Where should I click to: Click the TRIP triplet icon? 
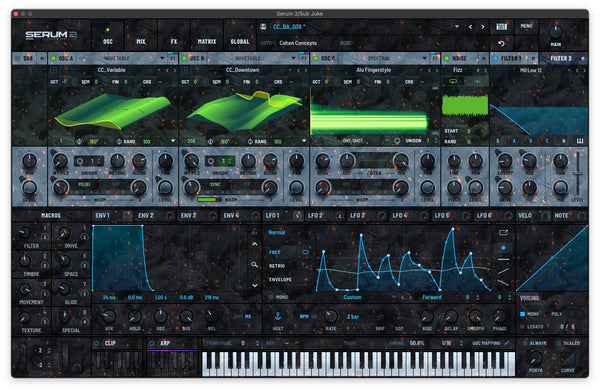click(x=380, y=317)
